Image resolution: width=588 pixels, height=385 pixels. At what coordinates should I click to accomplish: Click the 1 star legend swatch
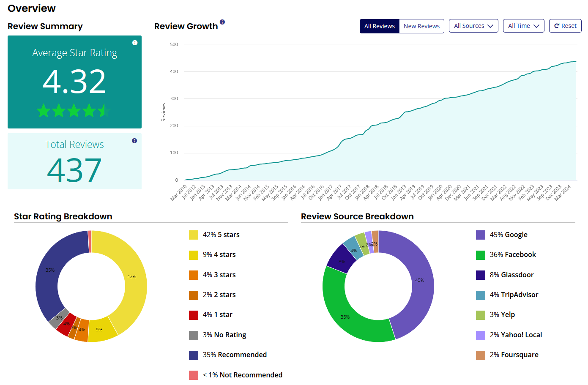pos(194,315)
